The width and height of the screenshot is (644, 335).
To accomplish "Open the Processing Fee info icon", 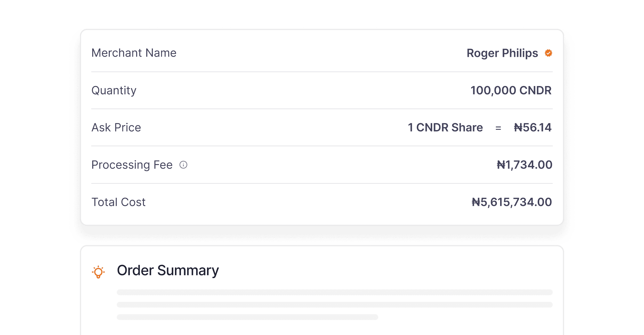I will click(183, 165).
